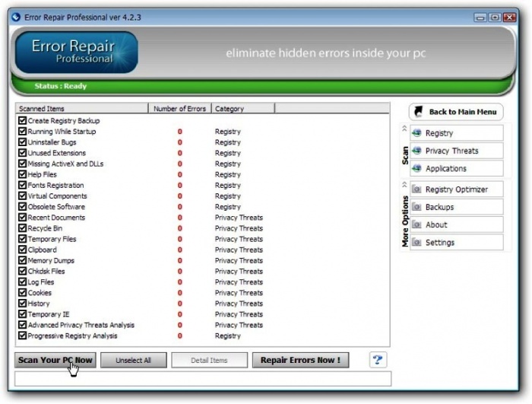Click the title bar application icon
The height and width of the screenshot is (404, 532).
(x=16, y=17)
